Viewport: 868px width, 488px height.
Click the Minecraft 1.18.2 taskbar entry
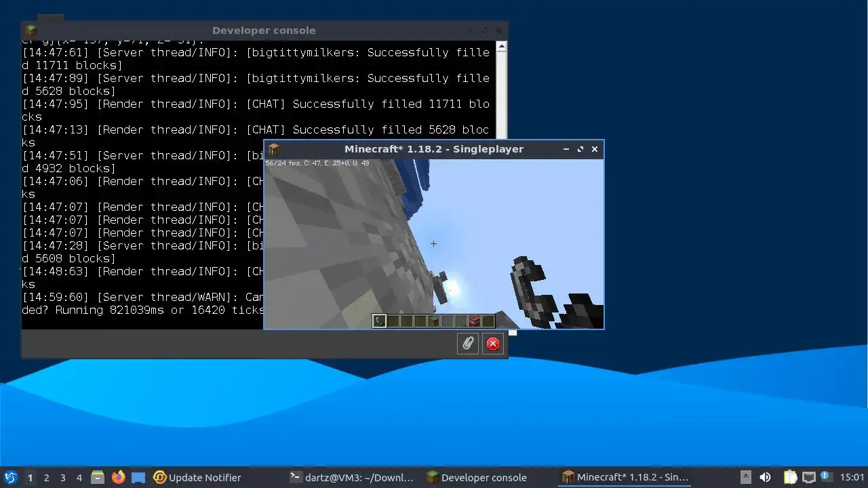[x=625, y=477]
